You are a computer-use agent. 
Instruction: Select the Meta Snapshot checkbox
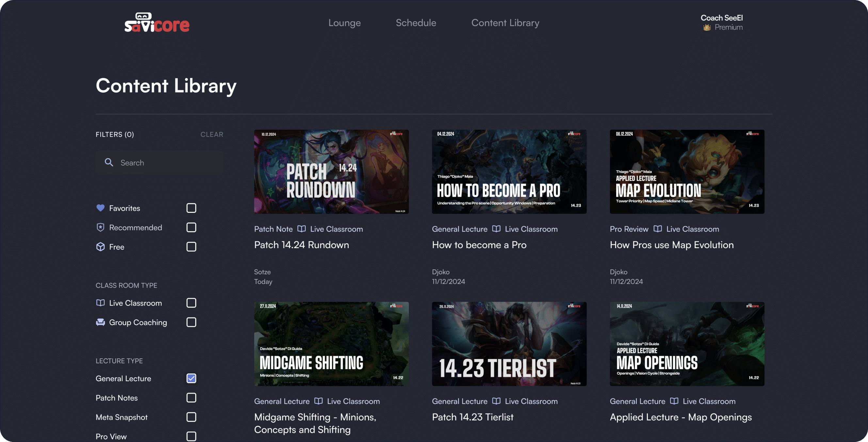click(191, 417)
